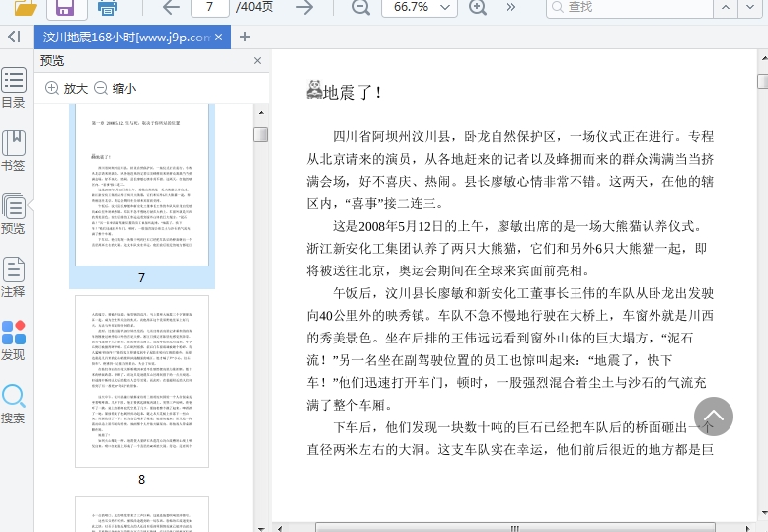Click the save document icon
Screen dimensions: 768x532
click(x=65, y=8)
